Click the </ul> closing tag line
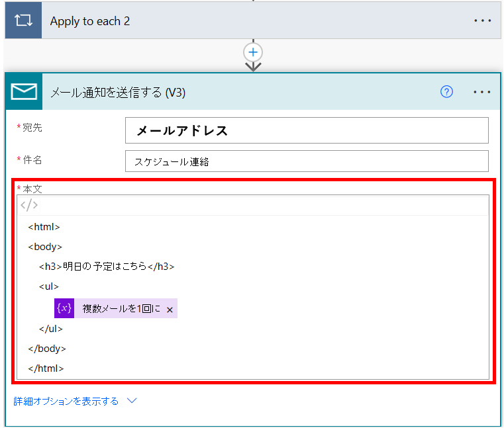Viewport: 504px width, 428px height. pos(51,329)
